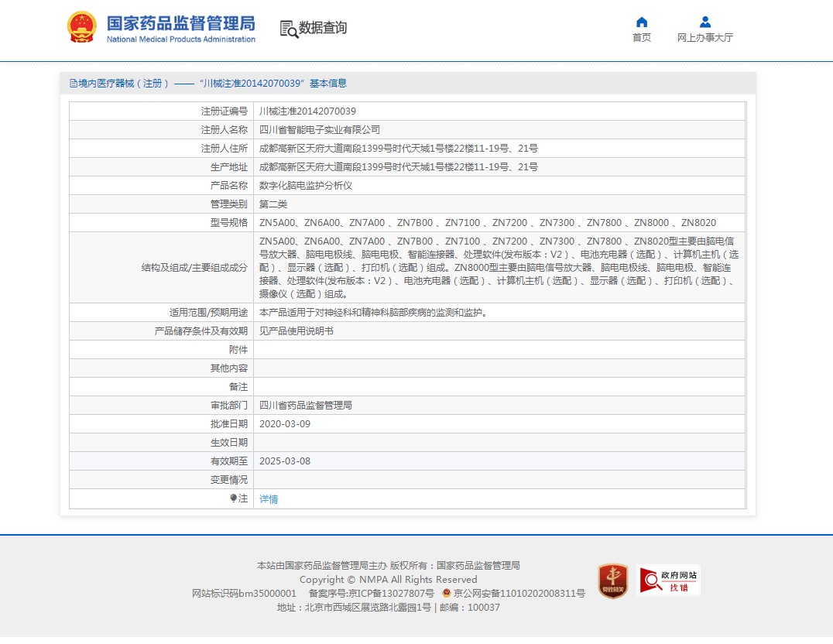Open 京公网安备11010202008311号 link
This screenshot has height=644, width=833.
point(519,593)
